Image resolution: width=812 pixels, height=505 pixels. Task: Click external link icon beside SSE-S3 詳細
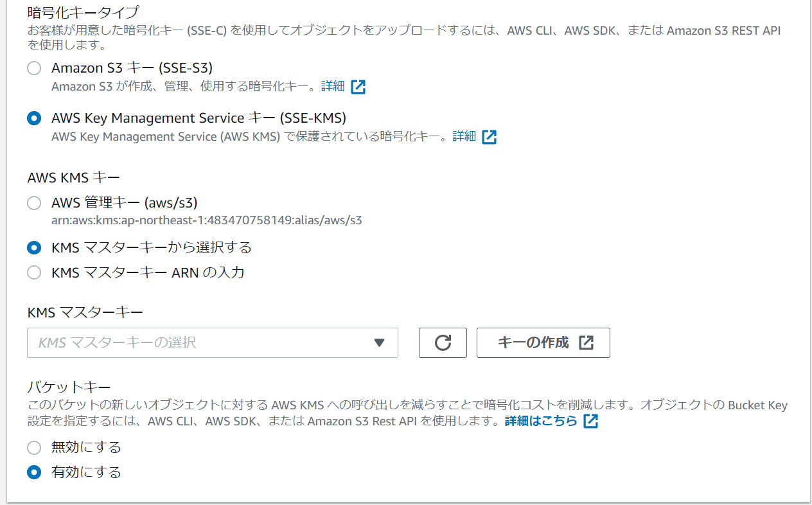(x=358, y=87)
